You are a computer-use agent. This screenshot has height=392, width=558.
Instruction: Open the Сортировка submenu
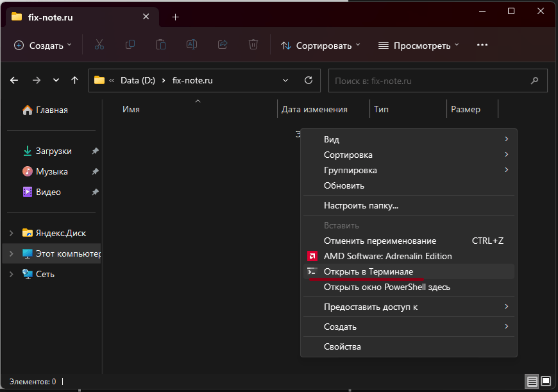point(409,155)
